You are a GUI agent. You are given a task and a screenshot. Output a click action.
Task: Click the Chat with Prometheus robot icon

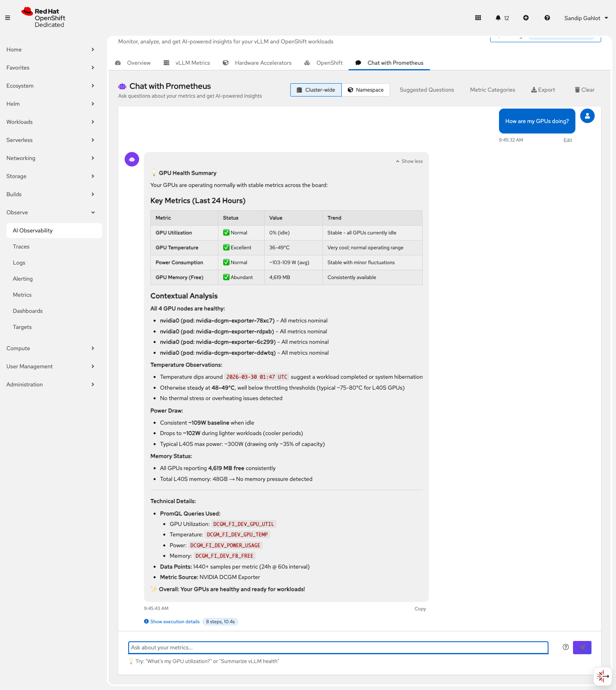click(x=122, y=86)
